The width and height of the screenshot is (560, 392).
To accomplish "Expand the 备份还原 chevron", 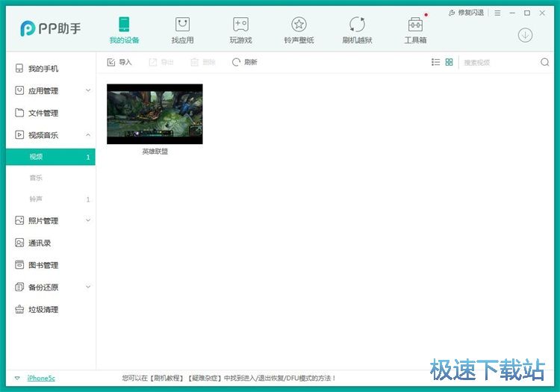I will pos(88,287).
